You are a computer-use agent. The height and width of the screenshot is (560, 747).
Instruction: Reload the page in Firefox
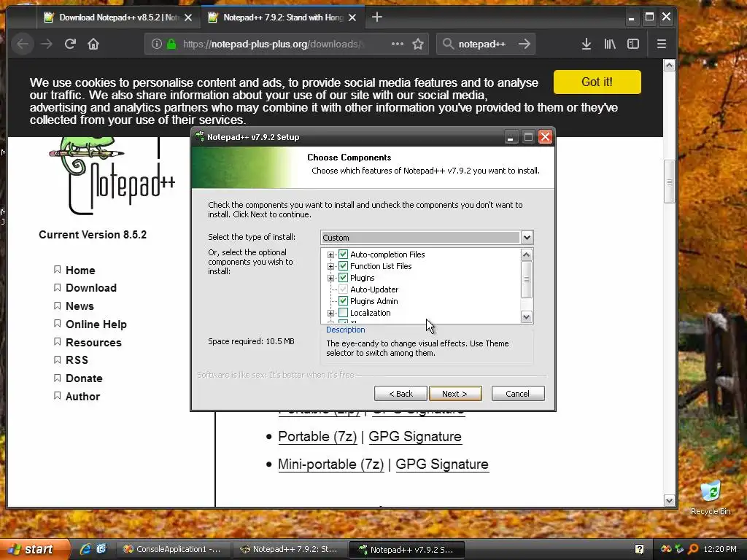point(70,44)
